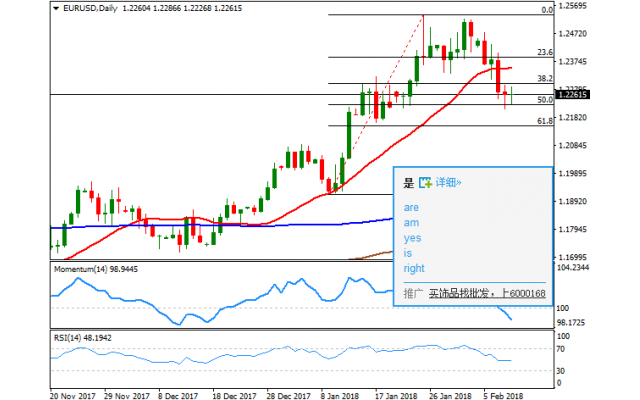Choose the 'yes' translation
The height and width of the screenshot is (400, 640).
[412, 238]
